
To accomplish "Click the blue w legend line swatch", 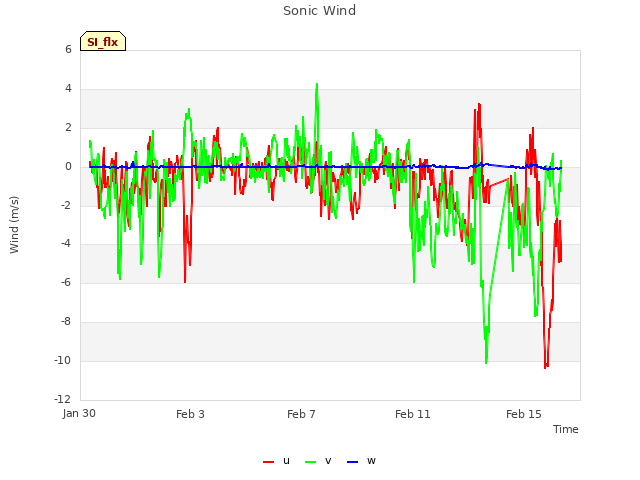I will pos(352,462).
